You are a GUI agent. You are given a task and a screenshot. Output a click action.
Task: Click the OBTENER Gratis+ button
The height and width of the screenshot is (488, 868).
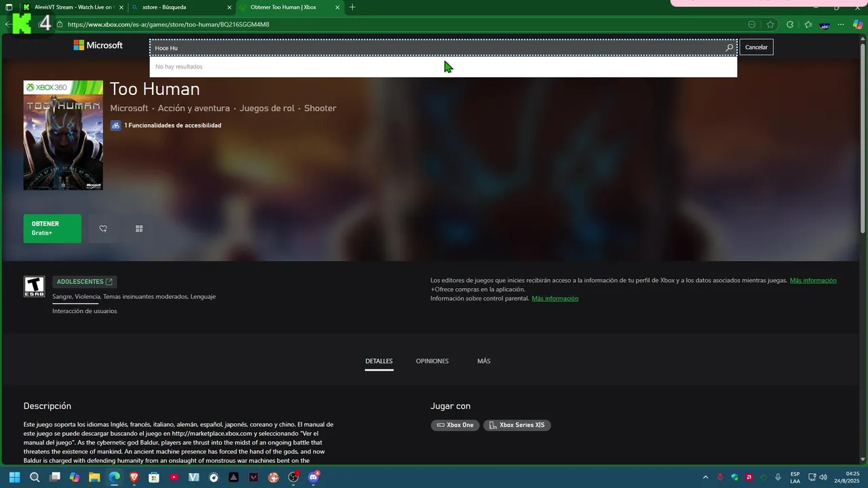coord(52,228)
